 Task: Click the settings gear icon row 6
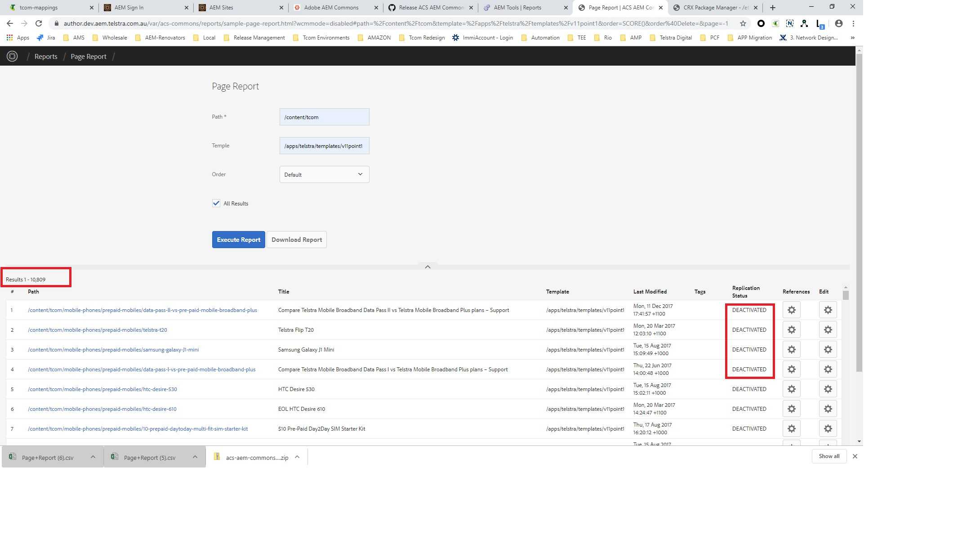792,409
